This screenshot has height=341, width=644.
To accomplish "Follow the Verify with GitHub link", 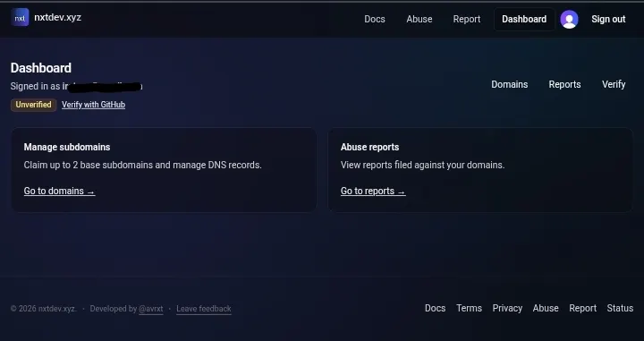I will pyautogui.click(x=93, y=105).
